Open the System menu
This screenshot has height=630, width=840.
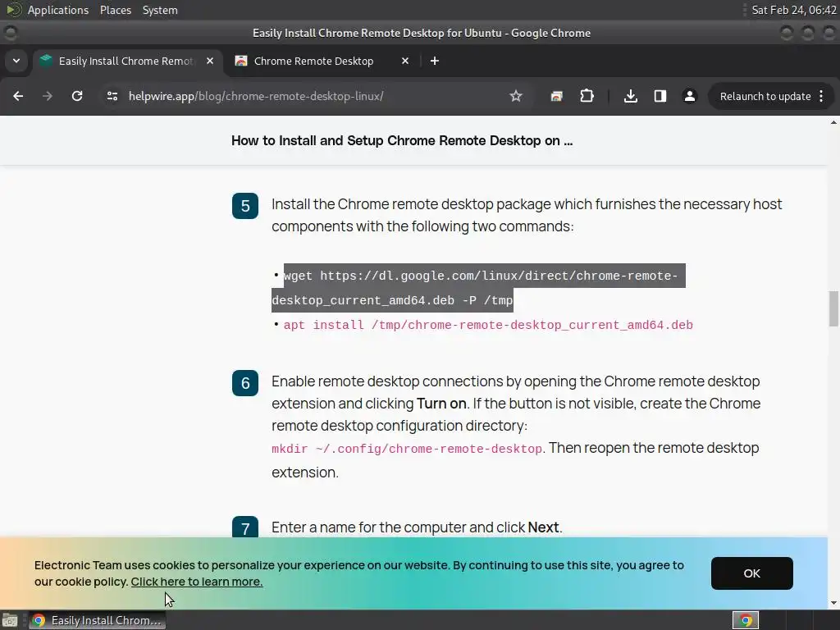[160, 10]
